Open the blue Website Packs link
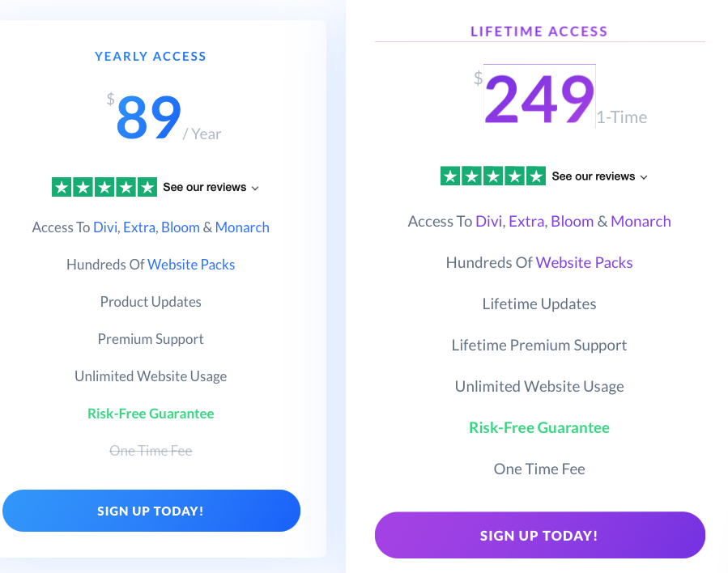 click(191, 265)
